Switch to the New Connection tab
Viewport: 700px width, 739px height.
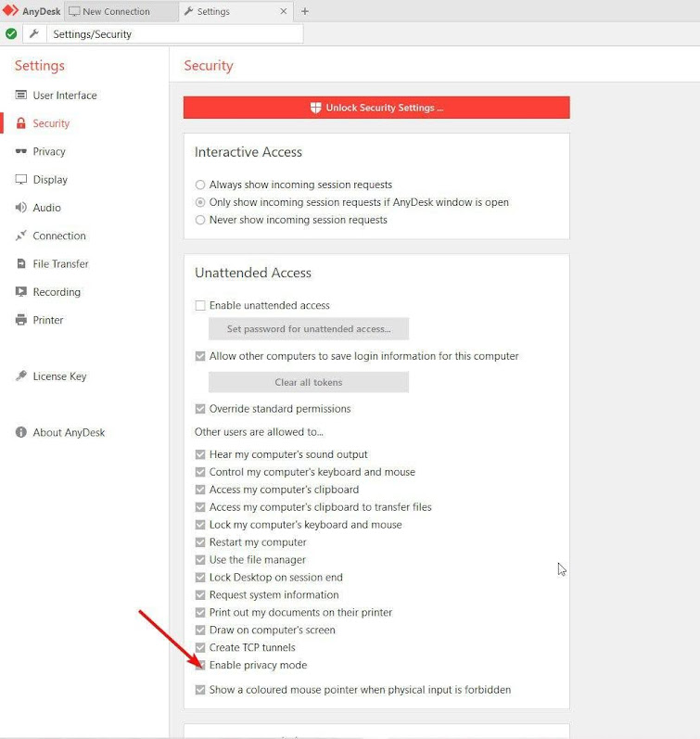(x=121, y=11)
